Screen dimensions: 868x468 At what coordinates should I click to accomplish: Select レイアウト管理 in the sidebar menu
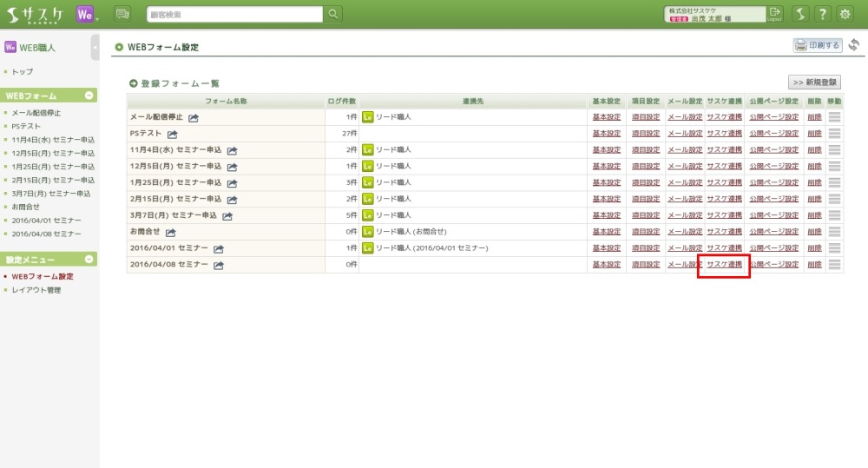(36, 290)
